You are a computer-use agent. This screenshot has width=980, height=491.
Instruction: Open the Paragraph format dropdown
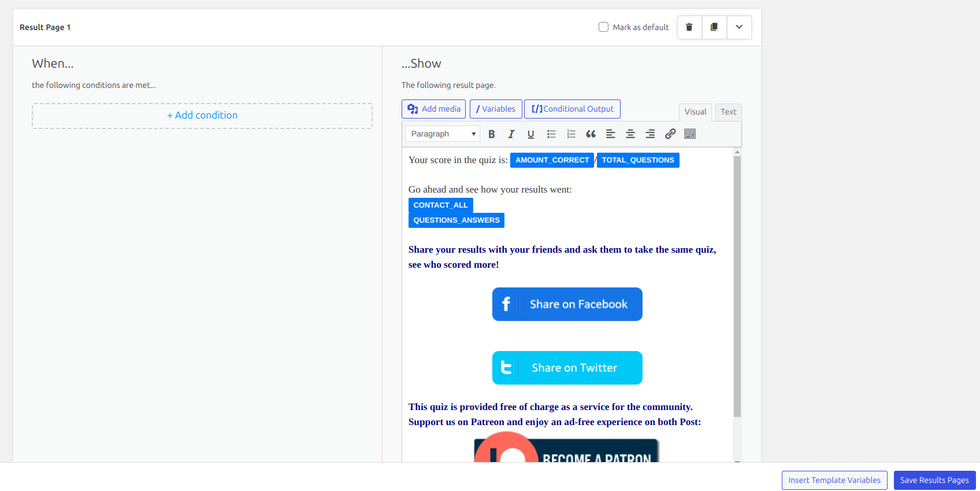click(x=443, y=134)
